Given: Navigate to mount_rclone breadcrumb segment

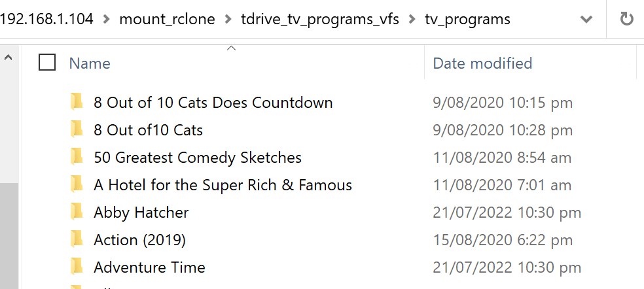Looking at the screenshot, I should point(167,20).
